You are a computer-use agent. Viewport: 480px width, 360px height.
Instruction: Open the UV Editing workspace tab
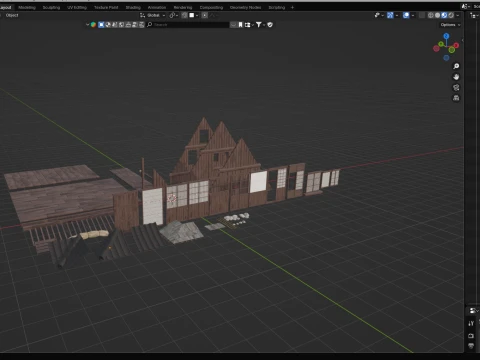(77, 7)
